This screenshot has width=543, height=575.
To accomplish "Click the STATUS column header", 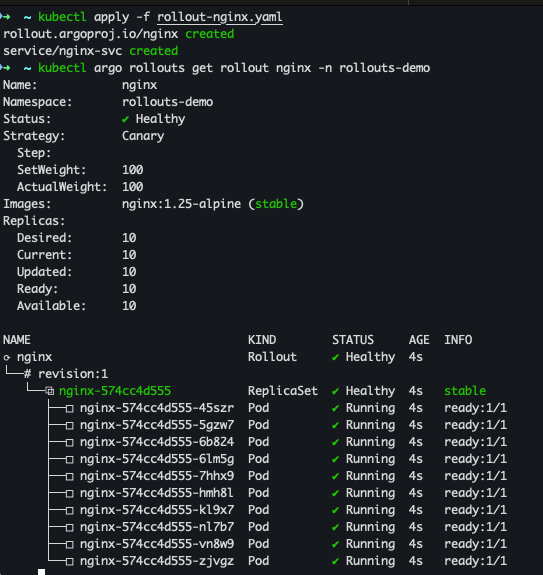I will [353, 340].
